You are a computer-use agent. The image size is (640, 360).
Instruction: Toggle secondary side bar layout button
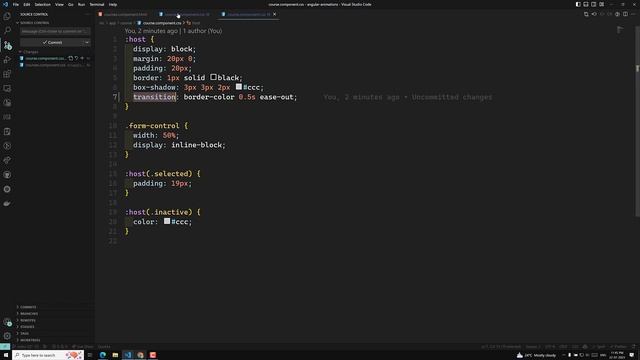click(x=593, y=4)
